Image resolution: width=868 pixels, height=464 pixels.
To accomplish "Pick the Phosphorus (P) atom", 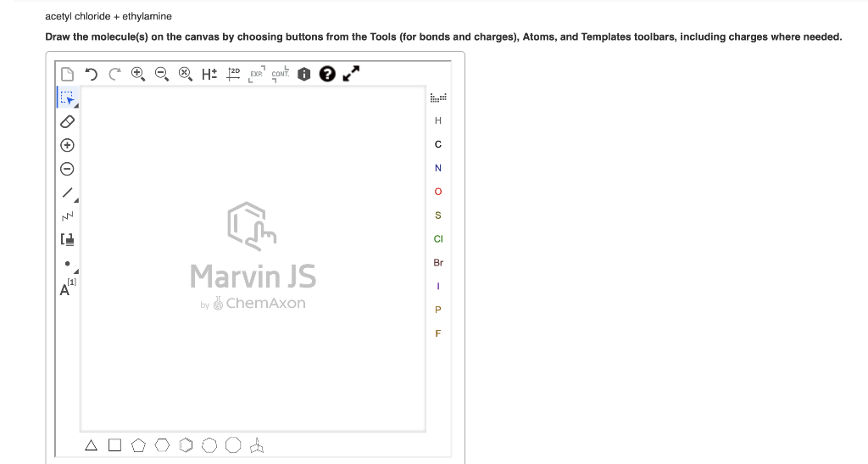I will tap(438, 310).
